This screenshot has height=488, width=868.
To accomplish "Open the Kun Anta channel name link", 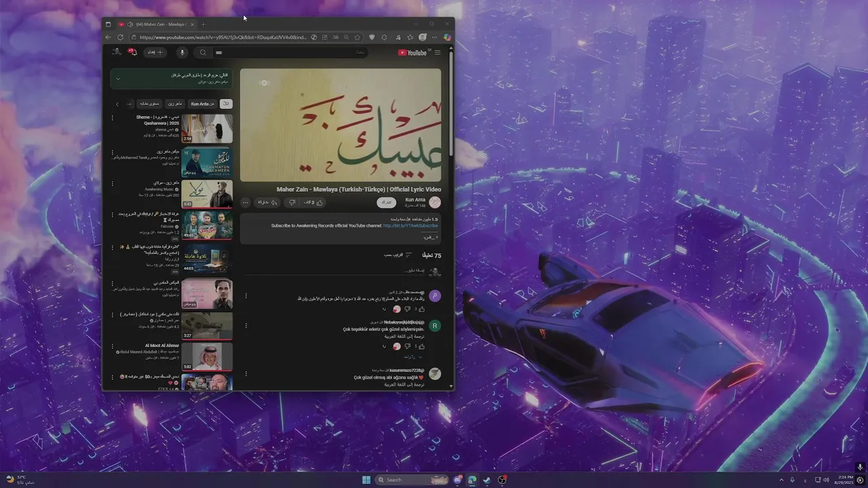I will pos(416,199).
